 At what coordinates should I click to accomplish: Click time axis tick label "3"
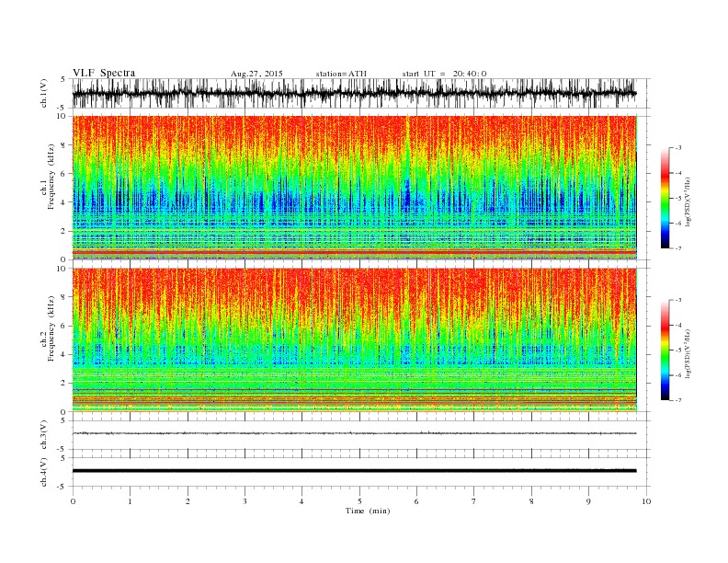coord(245,501)
